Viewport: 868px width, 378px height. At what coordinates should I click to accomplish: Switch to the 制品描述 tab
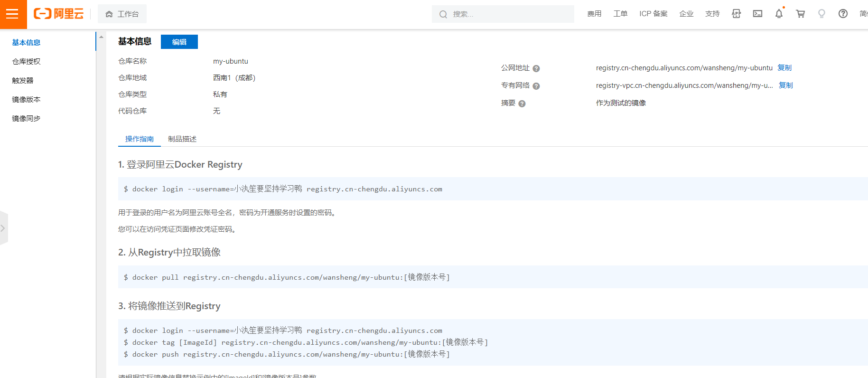pyautogui.click(x=182, y=139)
